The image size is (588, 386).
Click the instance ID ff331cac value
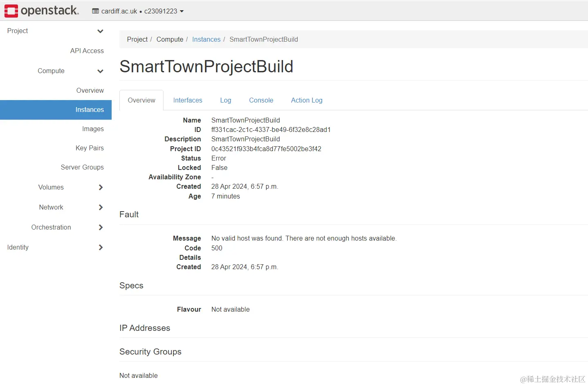[271, 129]
